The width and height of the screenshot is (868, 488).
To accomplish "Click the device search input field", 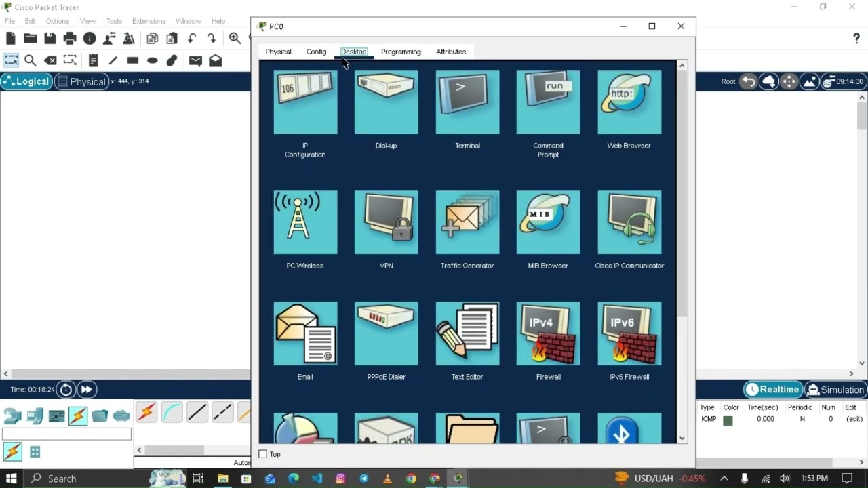I will [66, 434].
